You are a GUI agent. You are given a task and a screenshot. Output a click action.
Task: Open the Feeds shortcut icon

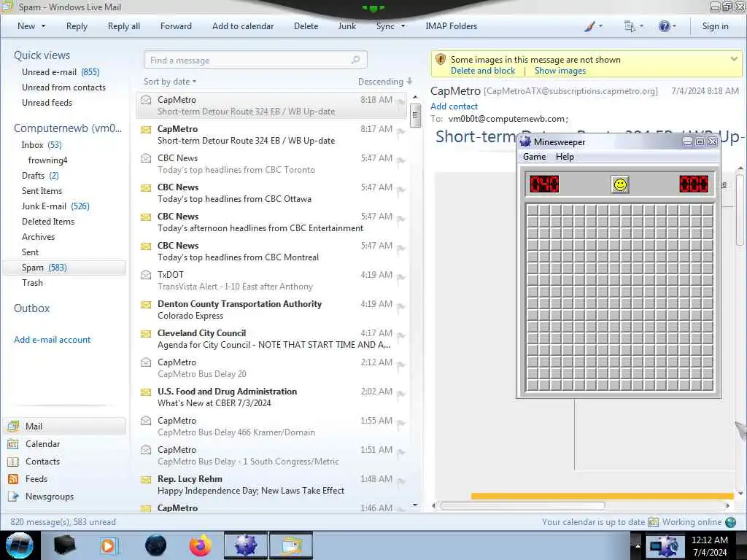tap(13, 479)
